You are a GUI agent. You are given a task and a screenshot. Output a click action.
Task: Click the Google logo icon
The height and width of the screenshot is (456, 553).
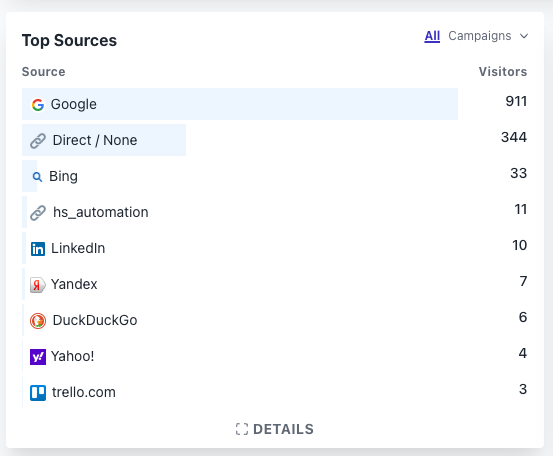38,104
